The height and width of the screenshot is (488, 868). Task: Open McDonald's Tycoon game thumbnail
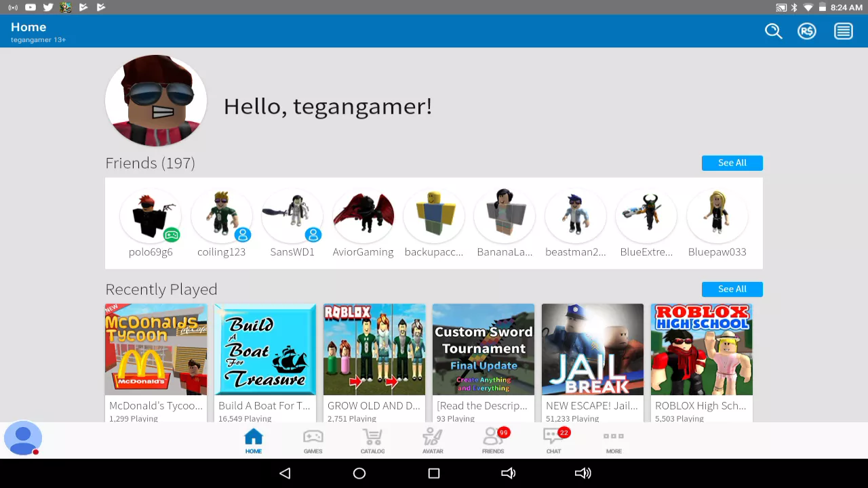[156, 349]
